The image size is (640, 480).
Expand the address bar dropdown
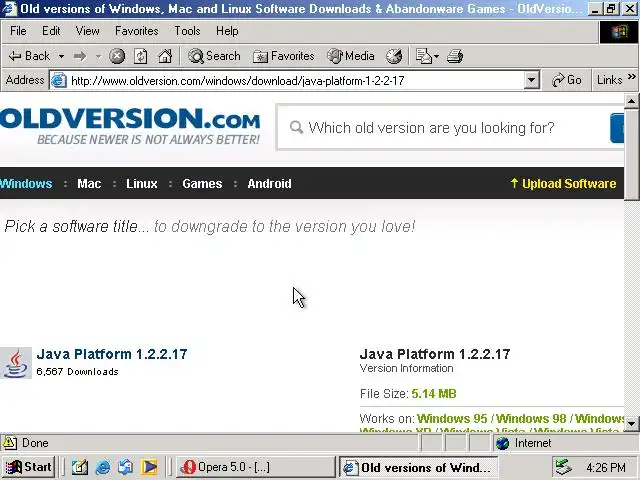[x=531, y=80]
